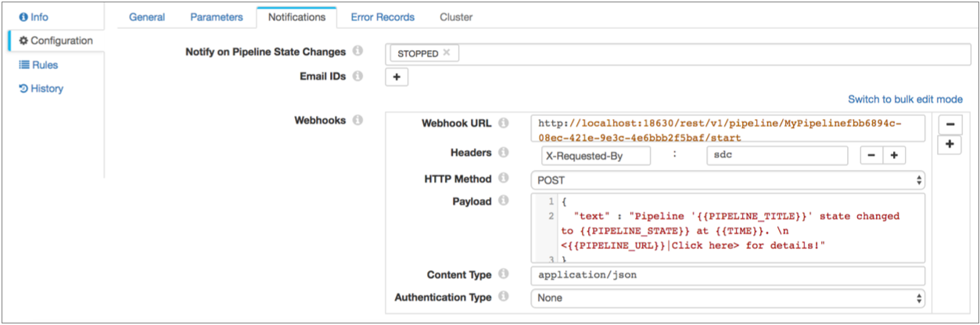Open the Authentication Type dropdown

click(x=727, y=298)
